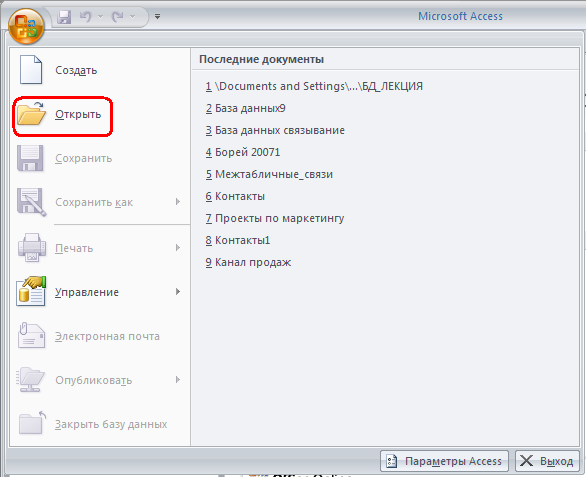Click the Microsoft Access title text

460,16
